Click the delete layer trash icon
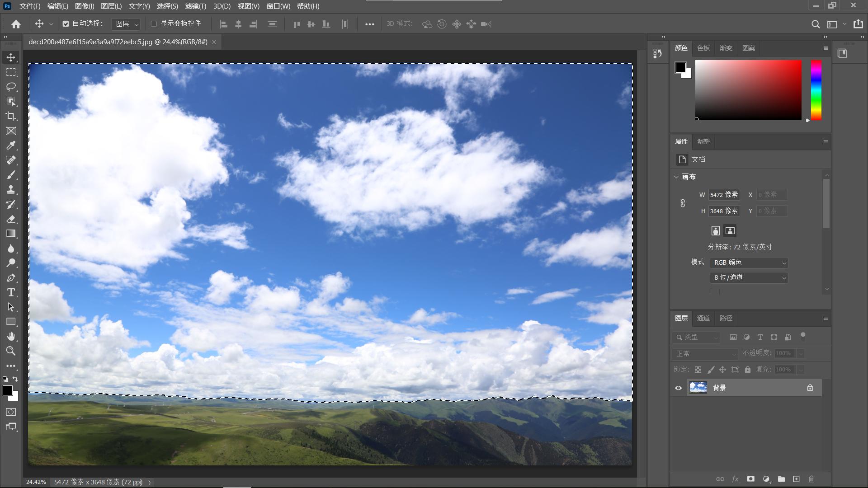 (x=811, y=479)
